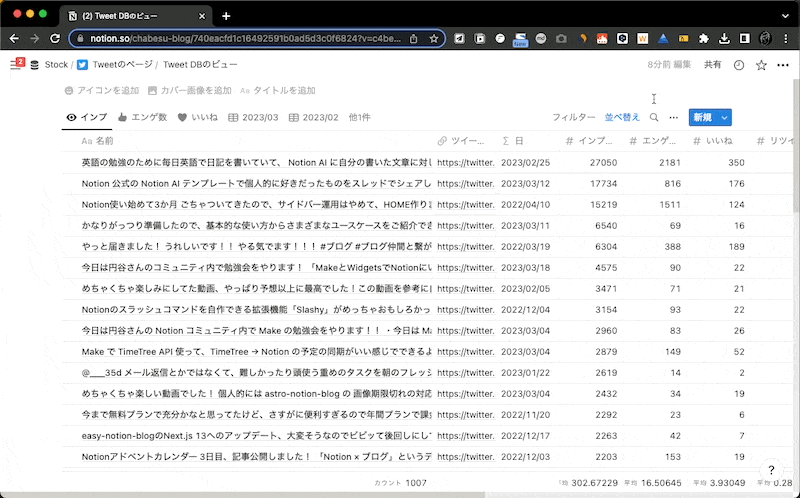
Task: Click the lock icon in the address bar
Action: tap(80, 39)
